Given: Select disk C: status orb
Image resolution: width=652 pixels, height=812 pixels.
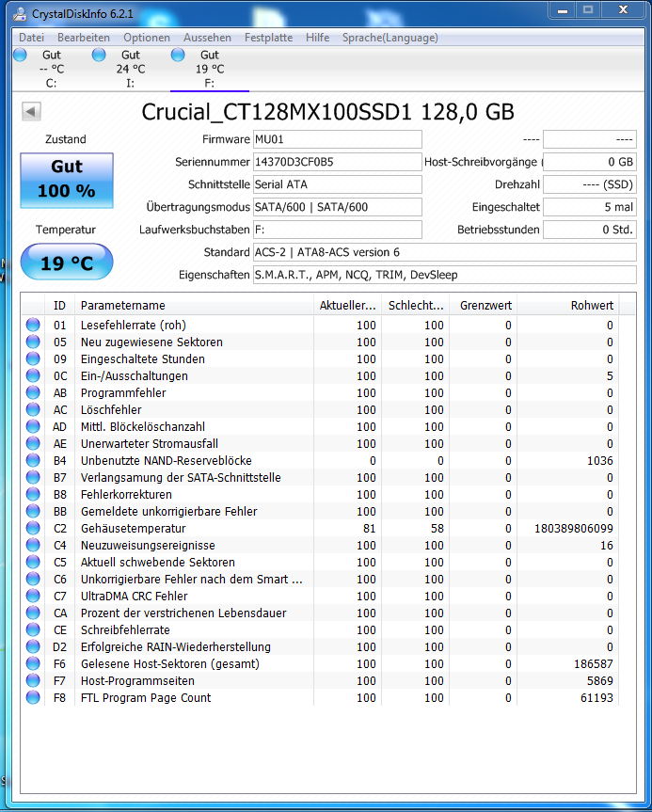Looking at the screenshot, I should coord(20,55).
